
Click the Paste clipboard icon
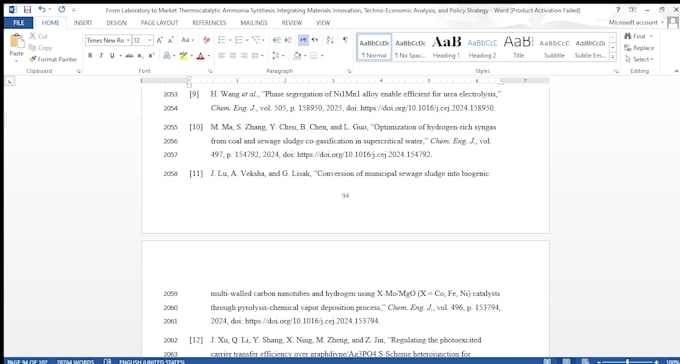(x=16, y=42)
